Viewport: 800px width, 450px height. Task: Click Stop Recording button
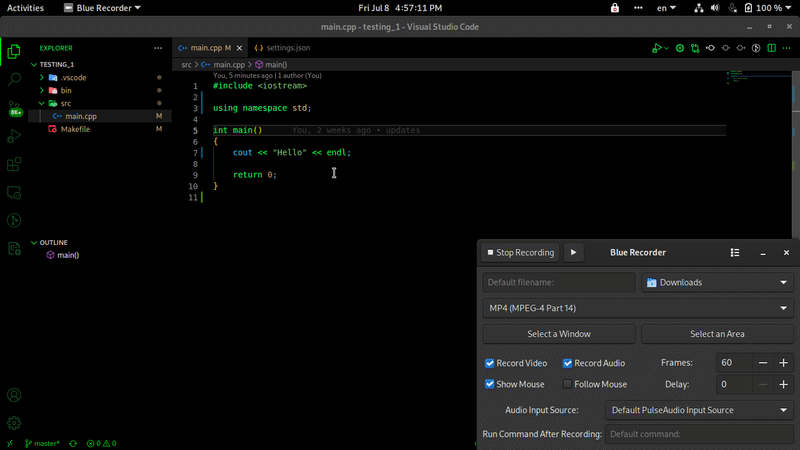click(520, 253)
